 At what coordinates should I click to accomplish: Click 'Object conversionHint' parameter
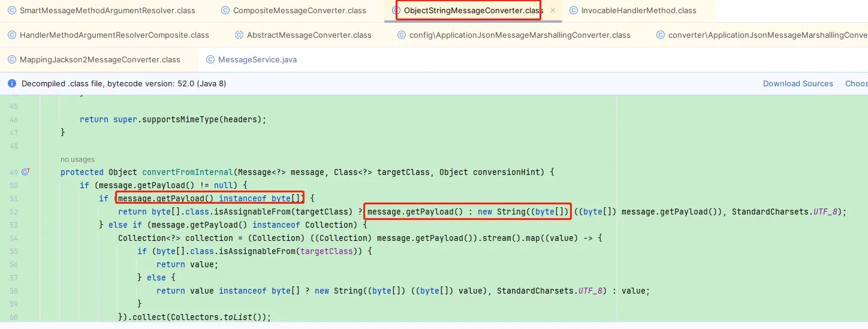[493, 172]
